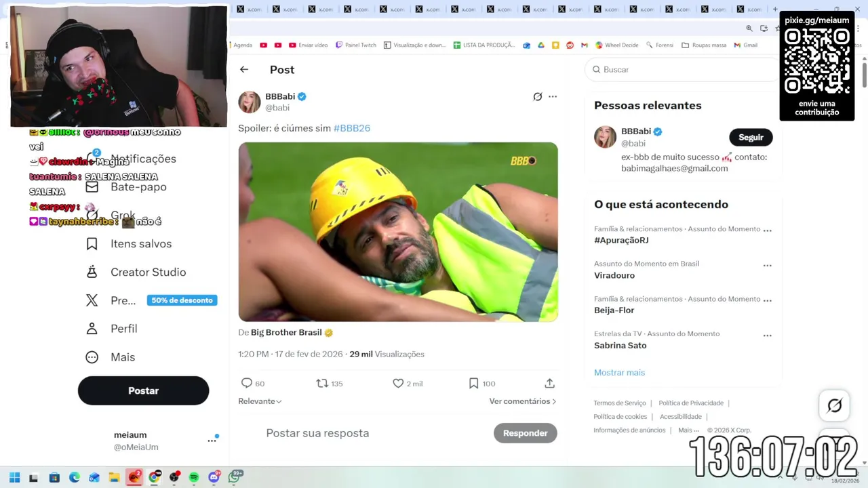Open the #ApuraçãoRJ trending topic
Viewport: 868px width, 488px height.
[x=621, y=240]
